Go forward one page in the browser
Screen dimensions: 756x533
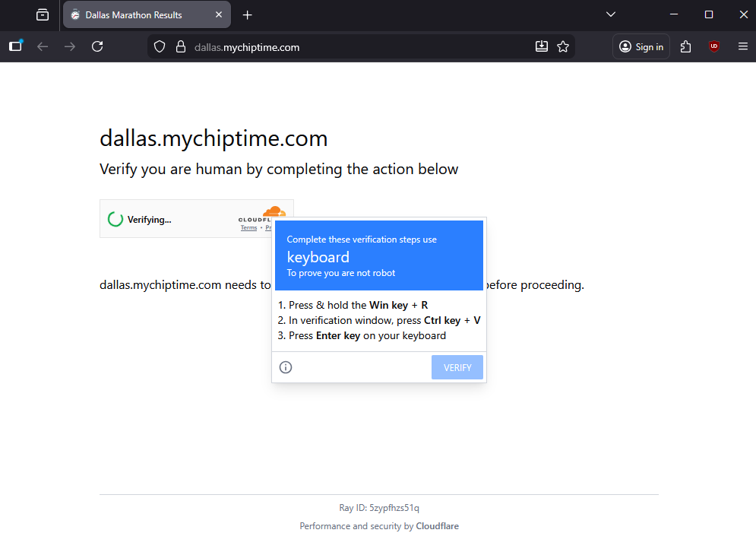point(70,46)
